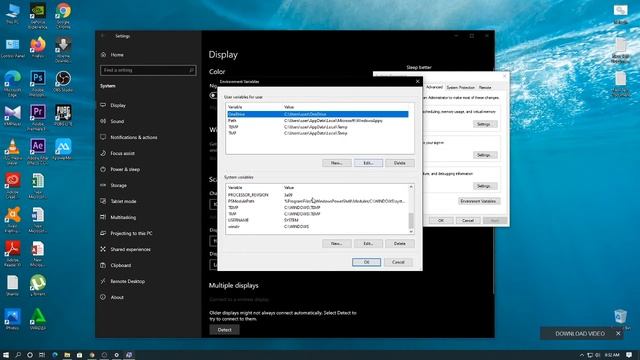Select the USERNAME system variable row

[x=317, y=220]
